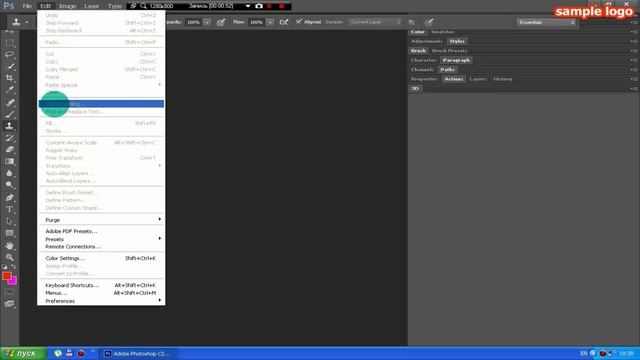Screen dimensions: 640x360
Task: Swap foreground and background colors
Action: pos(13,267)
